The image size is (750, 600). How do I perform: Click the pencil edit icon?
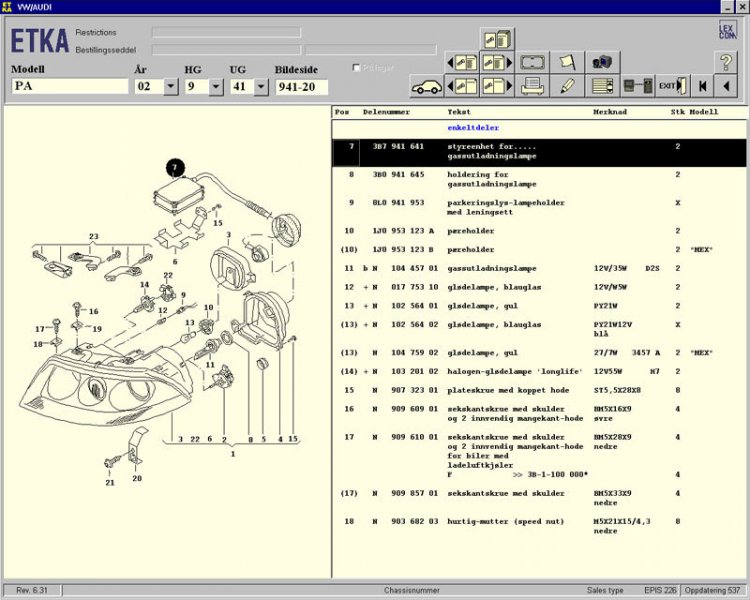pos(567,86)
